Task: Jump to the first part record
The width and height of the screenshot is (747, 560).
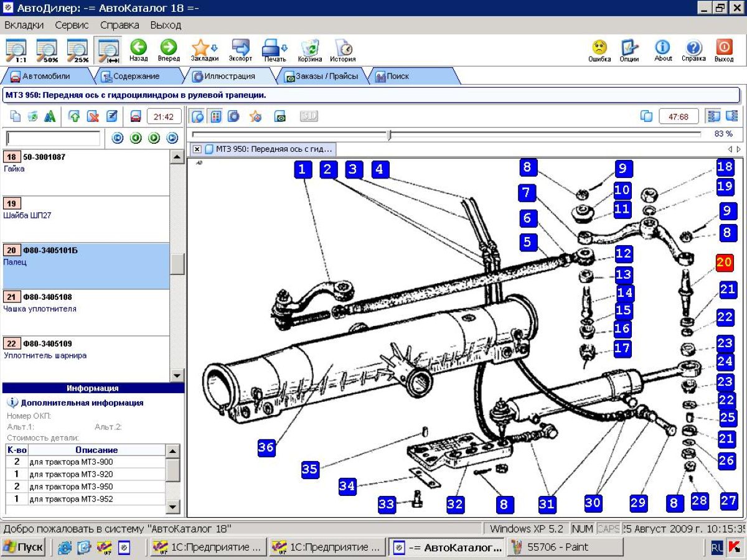Action: point(118,138)
